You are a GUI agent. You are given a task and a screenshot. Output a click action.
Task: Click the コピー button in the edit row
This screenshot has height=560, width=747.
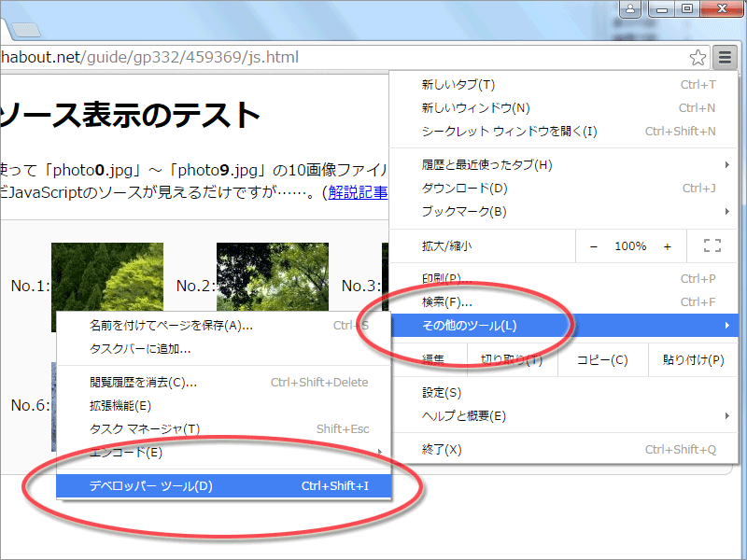601,360
